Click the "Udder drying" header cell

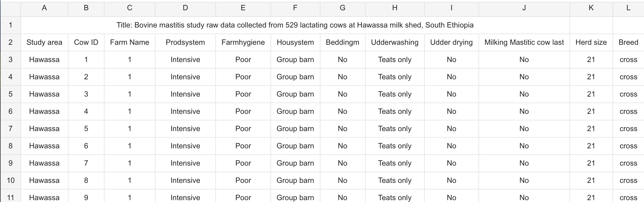point(451,42)
